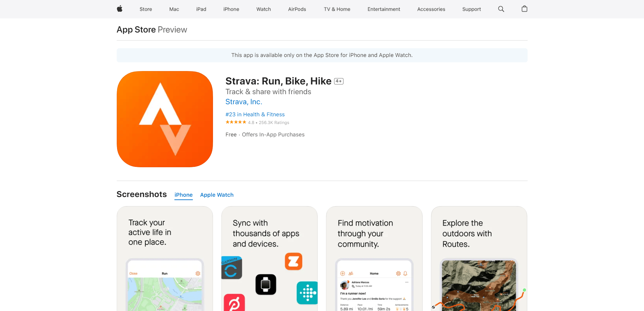Switch to Apple Watch screenshots tab
644x311 pixels.
[x=217, y=195]
